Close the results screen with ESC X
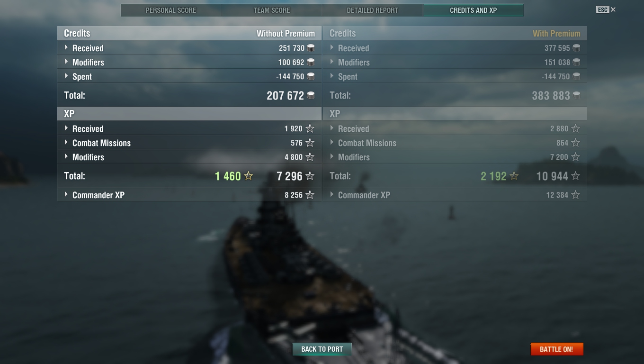 606,9
